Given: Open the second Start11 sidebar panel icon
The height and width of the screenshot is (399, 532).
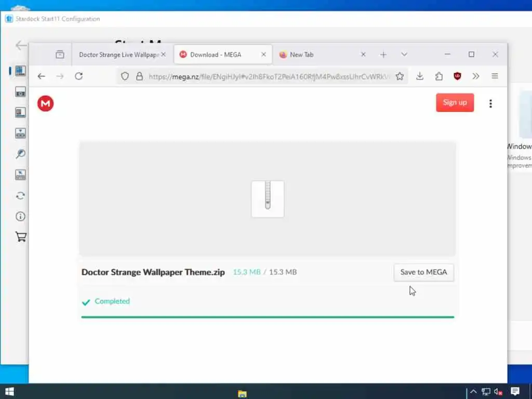Looking at the screenshot, I should click(20, 91).
